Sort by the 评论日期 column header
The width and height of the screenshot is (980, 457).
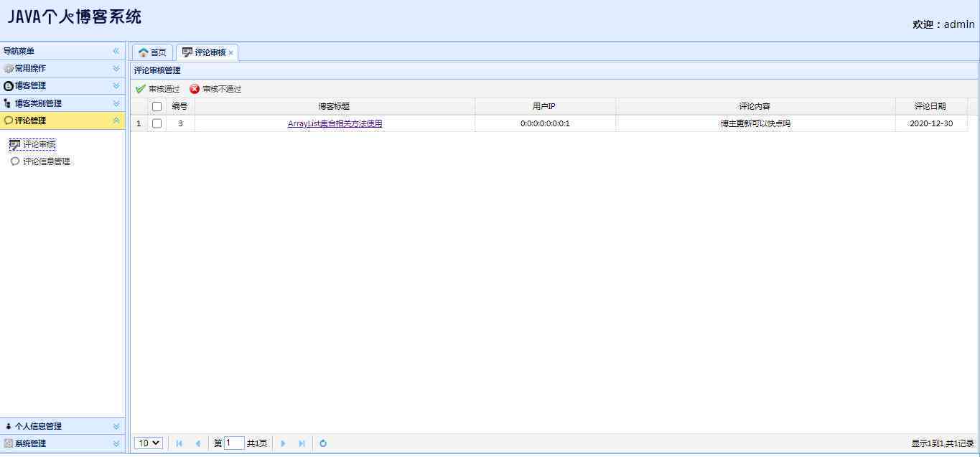[x=931, y=106]
